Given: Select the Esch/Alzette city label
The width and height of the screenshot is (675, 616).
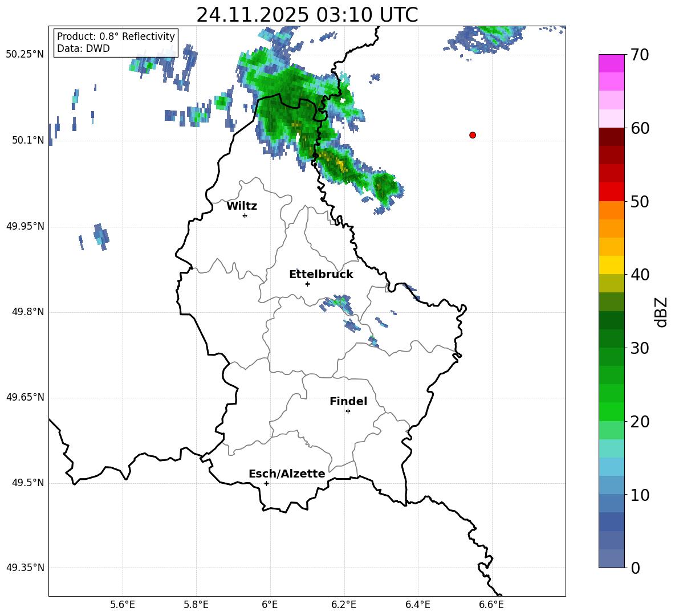Looking at the screenshot, I should point(287,474).
